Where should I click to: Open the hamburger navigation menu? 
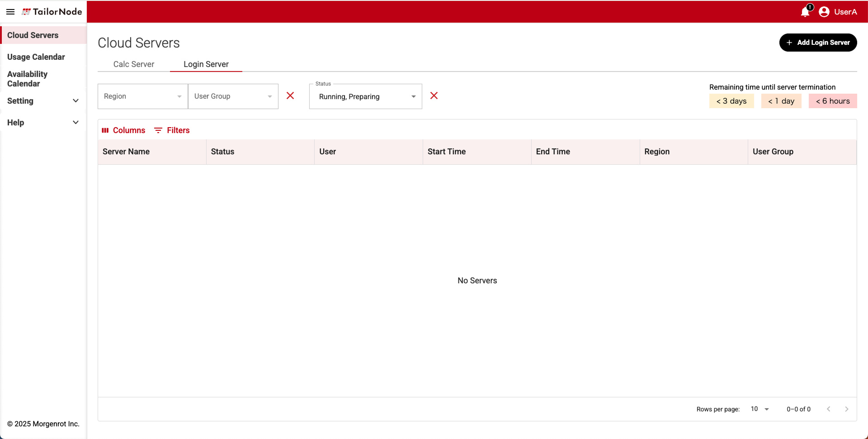click(x=10, y=12)
